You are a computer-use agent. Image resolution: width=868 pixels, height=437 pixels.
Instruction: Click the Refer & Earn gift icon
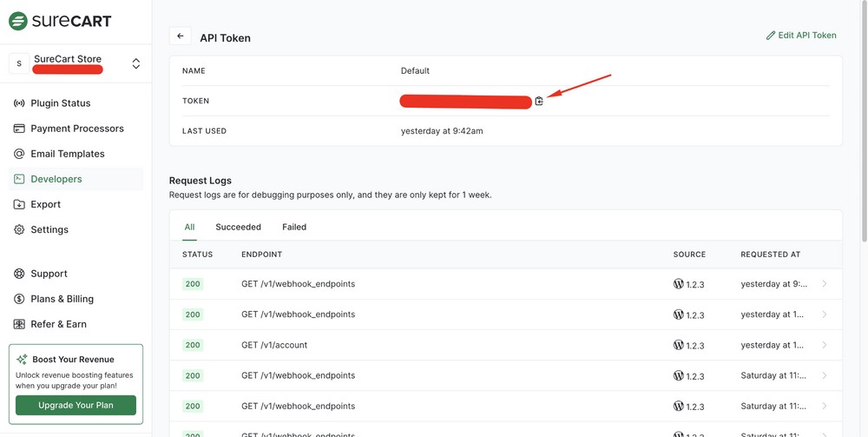19,324
